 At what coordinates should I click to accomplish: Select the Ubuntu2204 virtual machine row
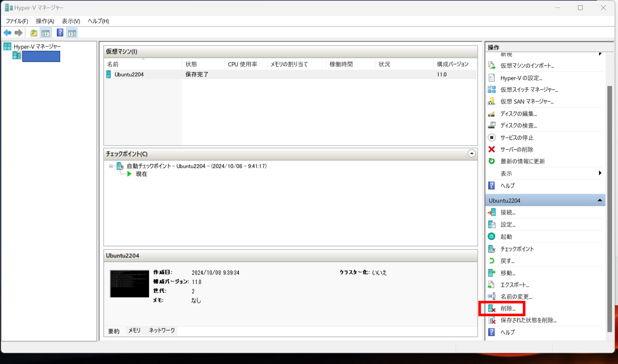coord(291,74)
